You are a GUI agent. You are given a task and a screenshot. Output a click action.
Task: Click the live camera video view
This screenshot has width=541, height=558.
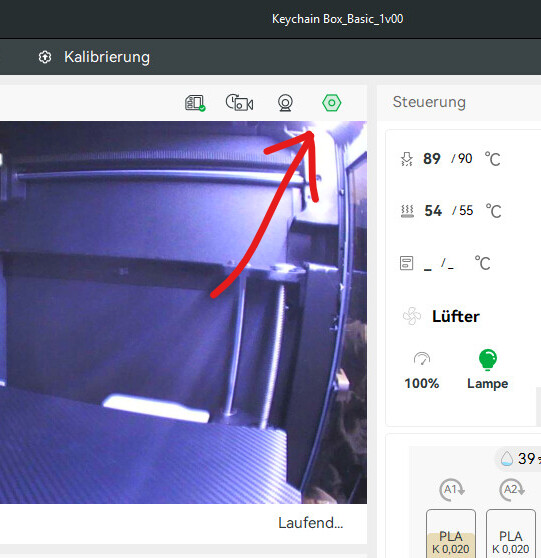183,312
